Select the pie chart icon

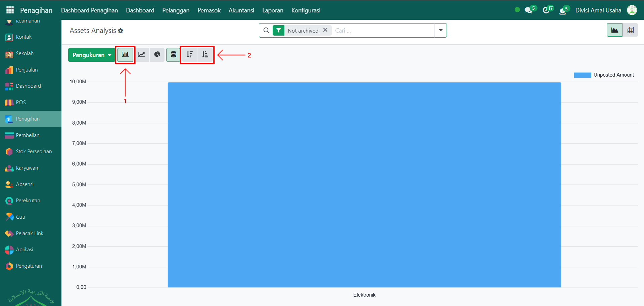tap(157, 55)
